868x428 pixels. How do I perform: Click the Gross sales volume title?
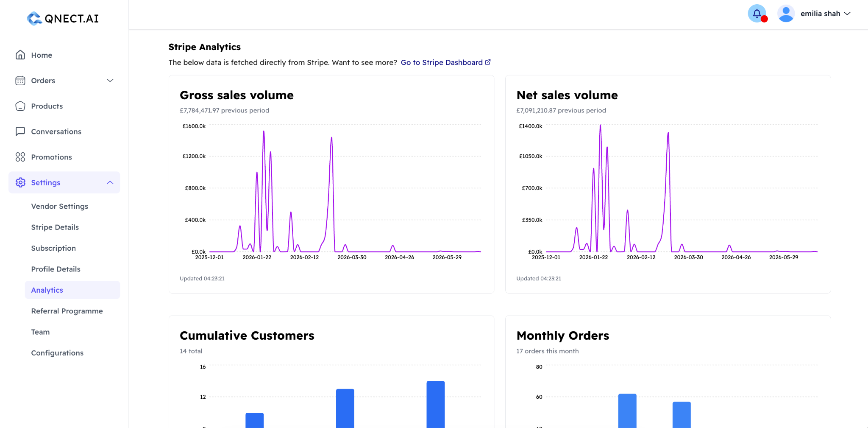coord(236,95)
